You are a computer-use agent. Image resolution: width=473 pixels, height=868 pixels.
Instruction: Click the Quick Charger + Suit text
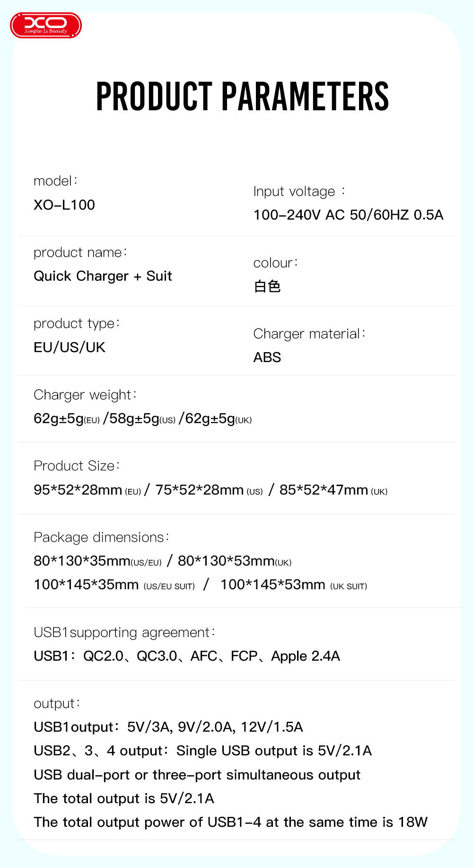coord(103,276)
